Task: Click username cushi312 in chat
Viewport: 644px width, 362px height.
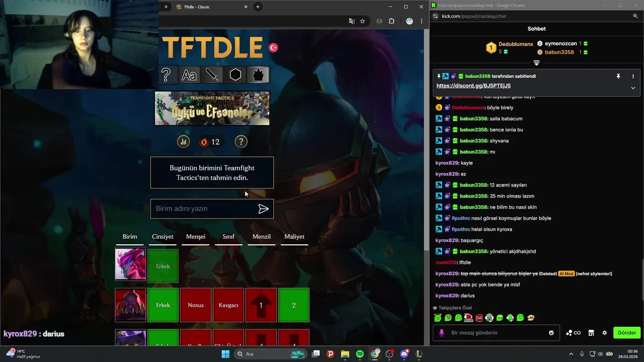Action: click(446, 262)
